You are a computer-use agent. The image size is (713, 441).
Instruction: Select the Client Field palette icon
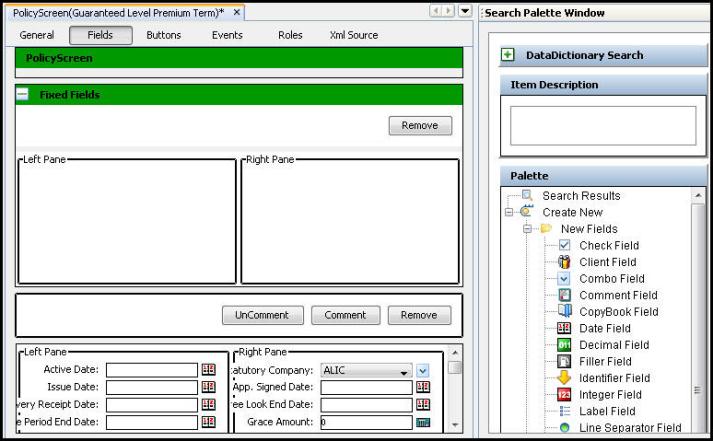(x=564, y=262)
